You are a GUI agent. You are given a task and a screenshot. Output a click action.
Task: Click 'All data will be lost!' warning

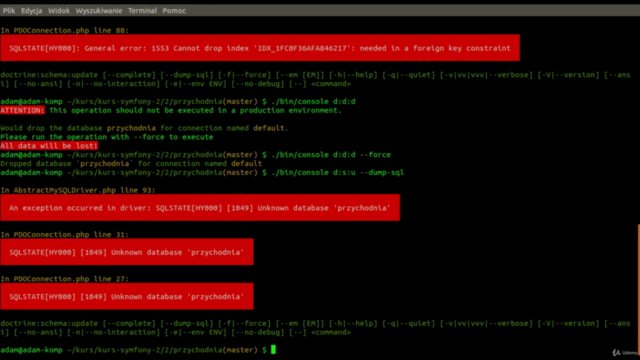49,146
